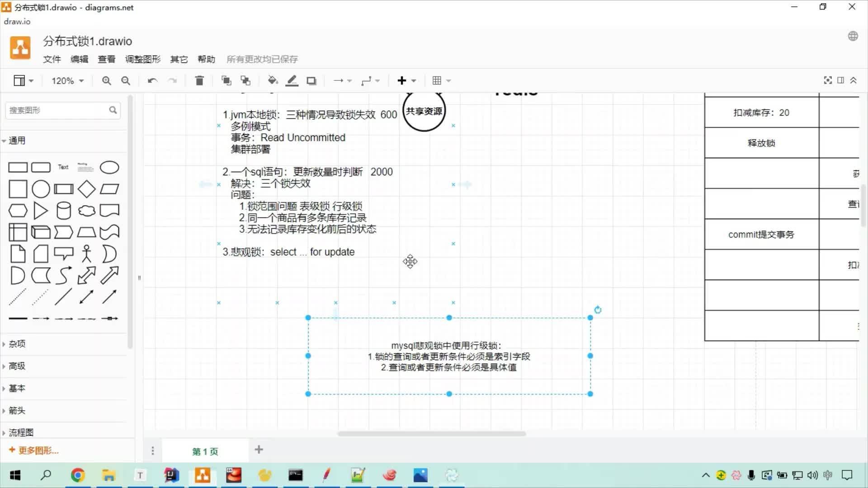
Task: Open the 调整图形 menu
Action: point(143,59)
